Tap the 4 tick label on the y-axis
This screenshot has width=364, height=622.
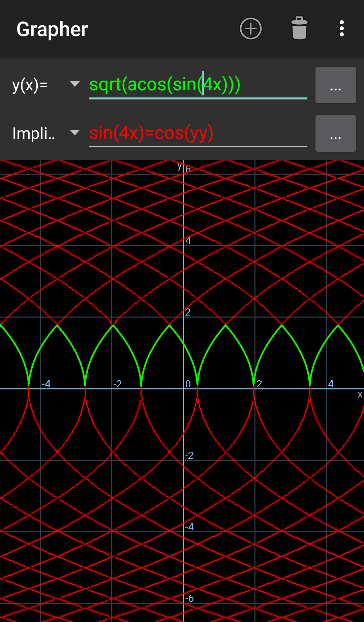point(188,241)
